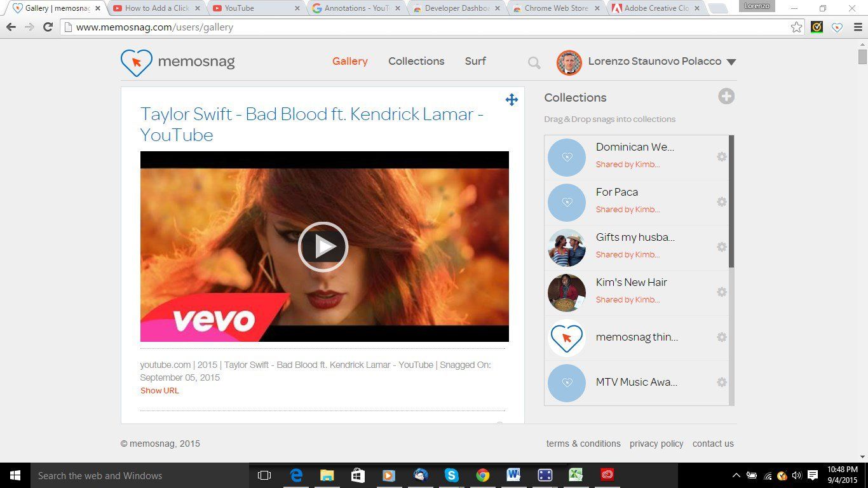Switch to the Developer Dashboard browser tab
868x488 pixels.
tap(455, 8)
